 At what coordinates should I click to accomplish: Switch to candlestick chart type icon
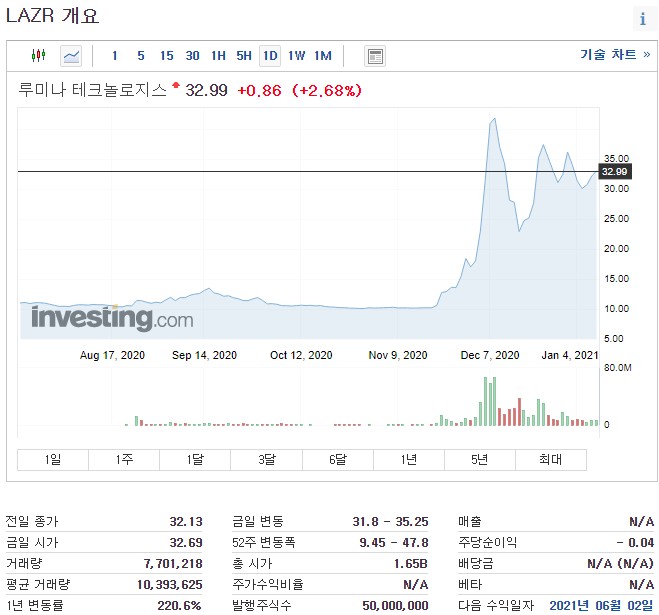pos(38,55)
